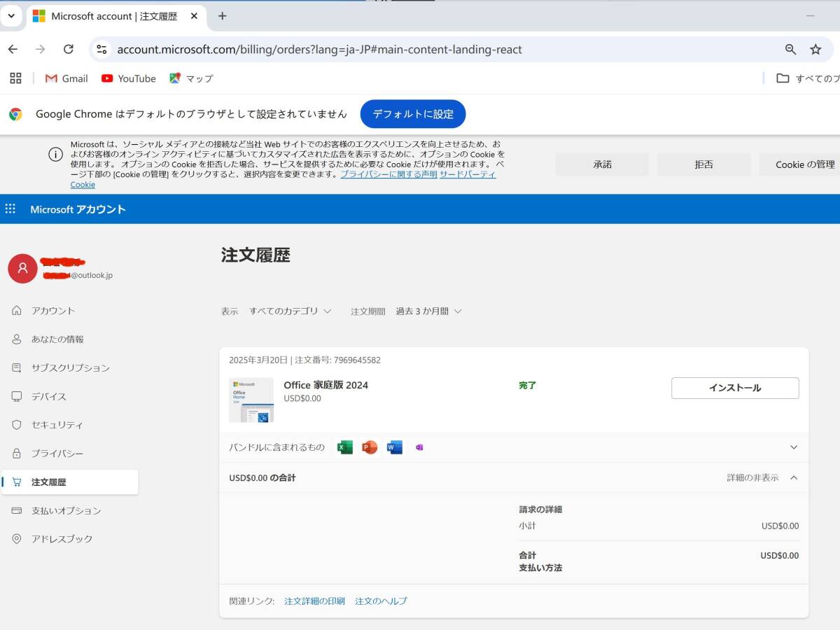Click USD$0.00 の合計 summary text
This screenshot has width=840, height=630.
(262, 478)
